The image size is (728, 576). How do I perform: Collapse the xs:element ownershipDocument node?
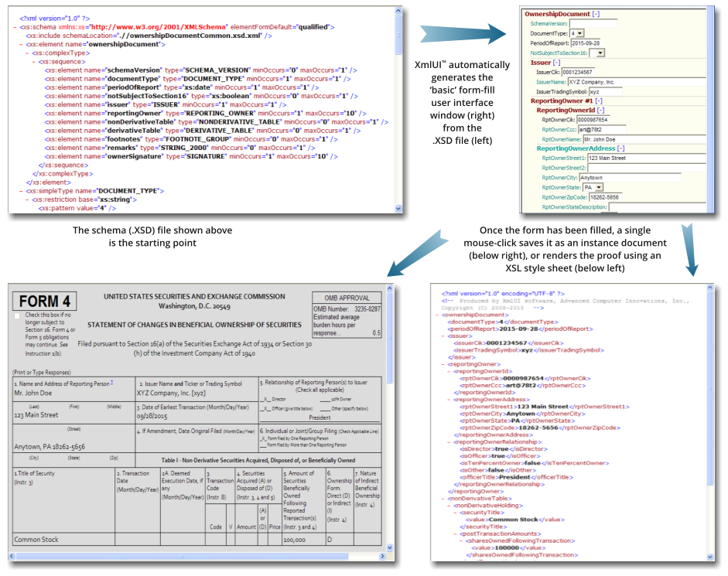pyautogui.click(x=22, y=45)
